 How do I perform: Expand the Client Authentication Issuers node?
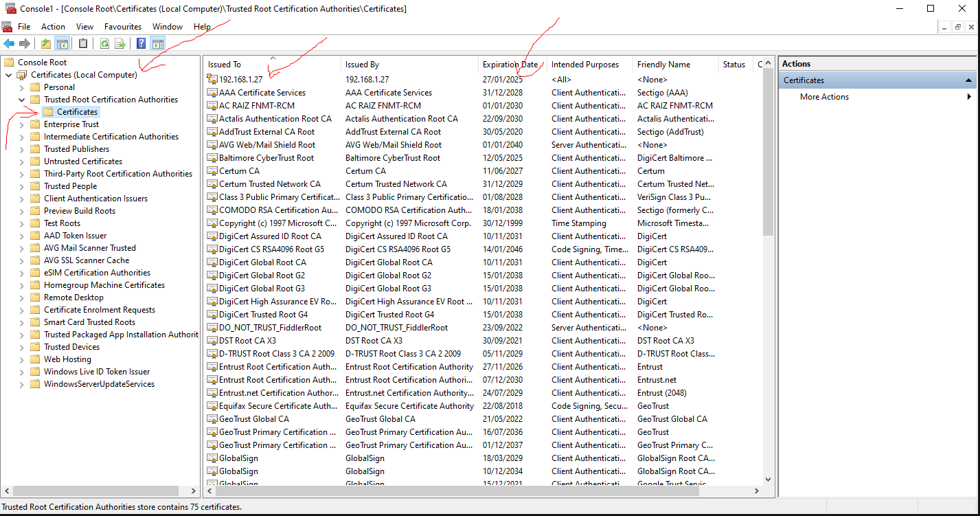tap(21, 199)
